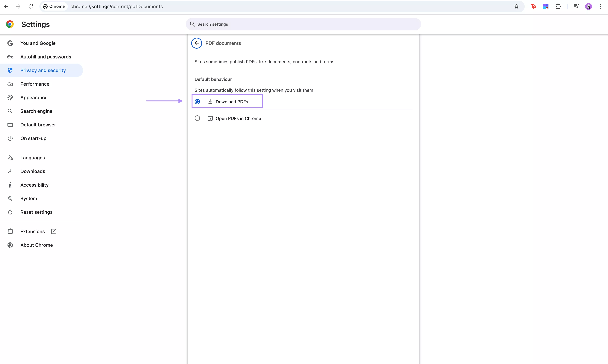Open the TP extension icon
Image resolution: width=608 pixels, height=364 pixels.
pos(533,6)
